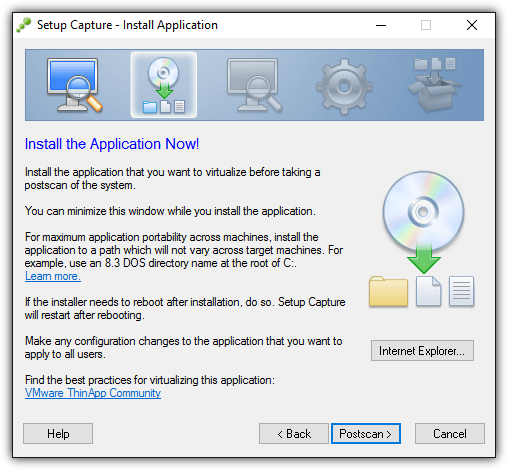The width and height of the screenshot is (508, 469).
Task: Click the Help button
Action: (x=58, y=434)
